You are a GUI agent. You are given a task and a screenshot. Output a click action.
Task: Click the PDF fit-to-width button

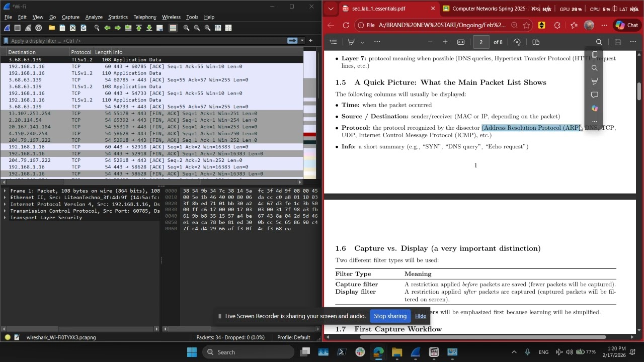coord(461,42)
